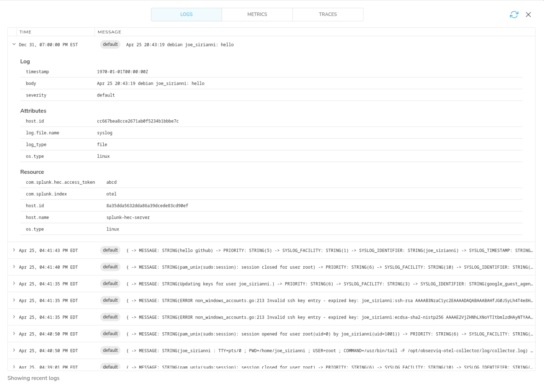The image size is (544, 392).
Task: Click the default severity badge on the first row
Action: click(110, 44)
